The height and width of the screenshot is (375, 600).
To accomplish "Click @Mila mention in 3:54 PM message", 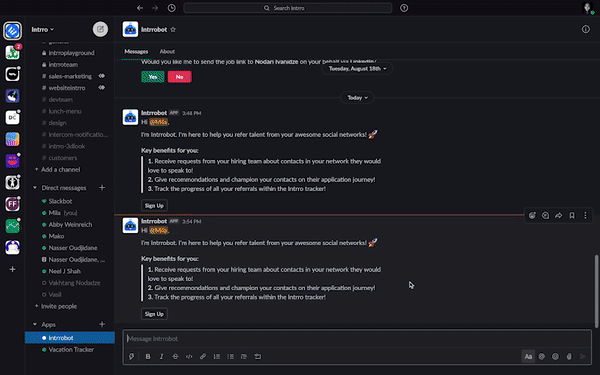I will [158, 230].
